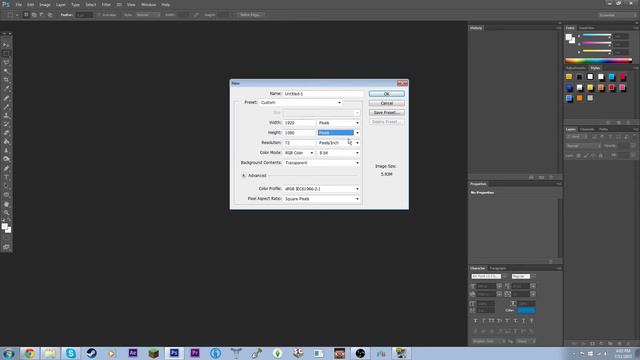Select the Quick Selection tool

click(6, 71)
